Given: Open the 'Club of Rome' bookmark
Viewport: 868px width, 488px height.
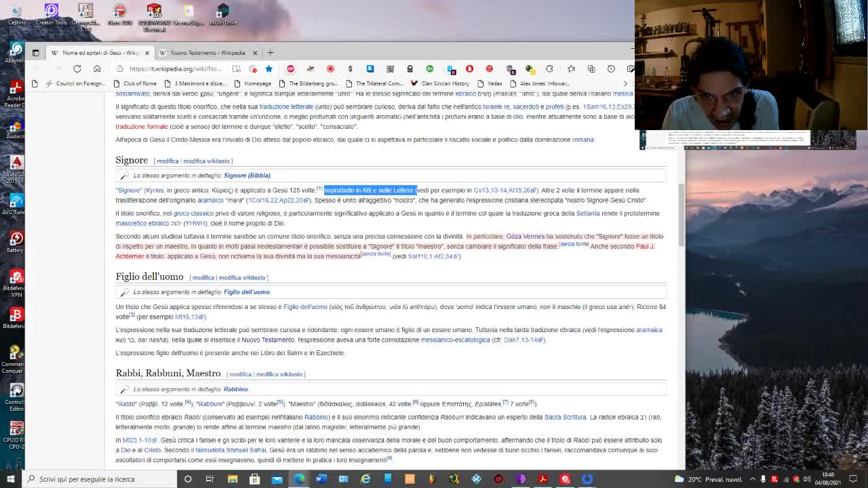Looking at the screenshot, I should click(134, 83).
